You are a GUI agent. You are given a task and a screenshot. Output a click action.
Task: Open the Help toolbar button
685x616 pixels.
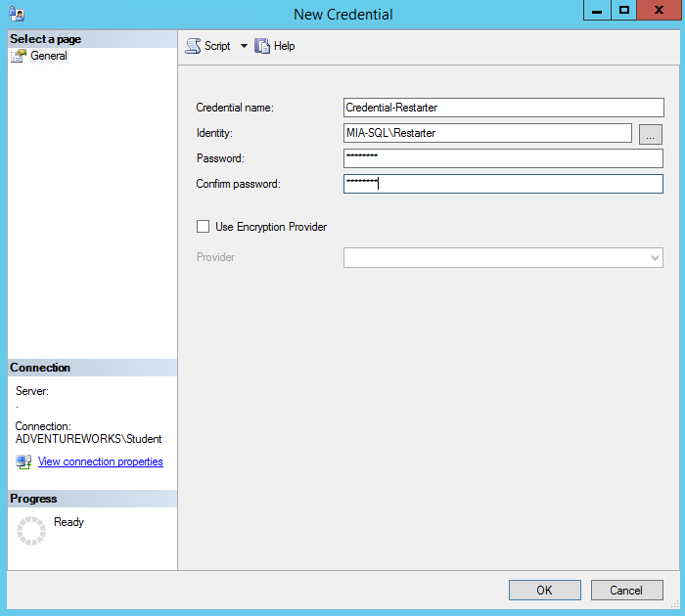coord(274,46)
